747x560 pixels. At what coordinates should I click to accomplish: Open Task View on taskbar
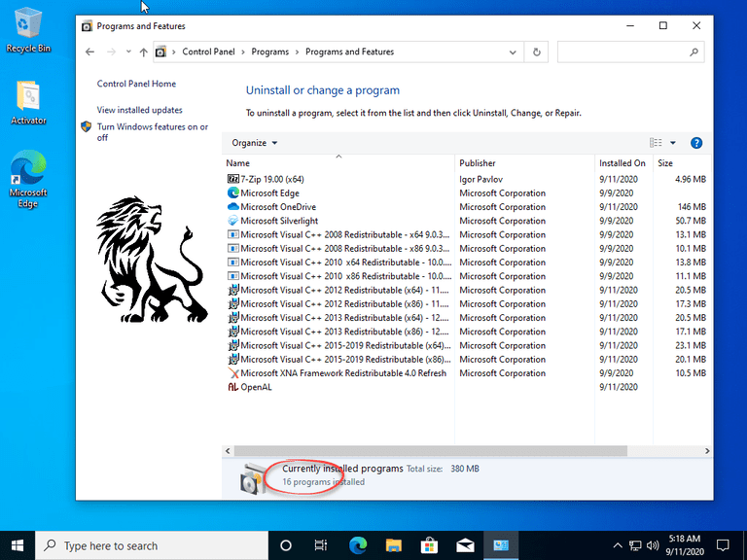tap(321, 545)
